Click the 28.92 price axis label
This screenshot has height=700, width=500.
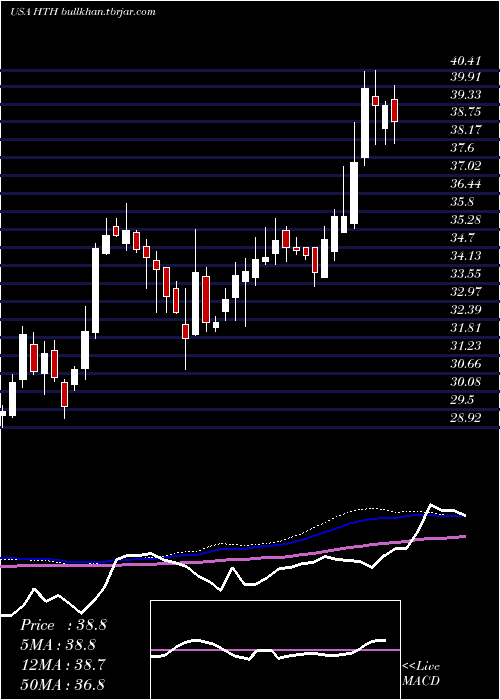(465, 418)
